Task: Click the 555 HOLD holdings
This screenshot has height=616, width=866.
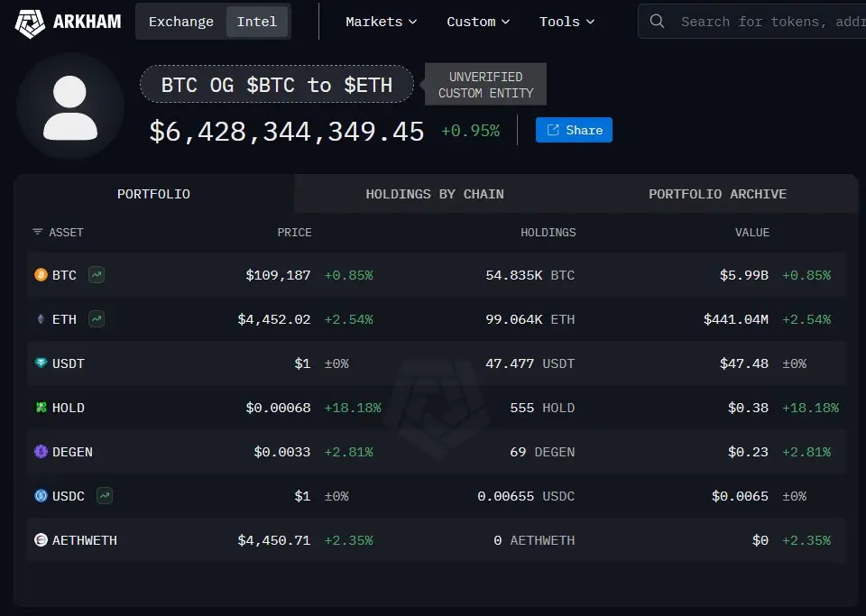Action: (x=542, y=408)
